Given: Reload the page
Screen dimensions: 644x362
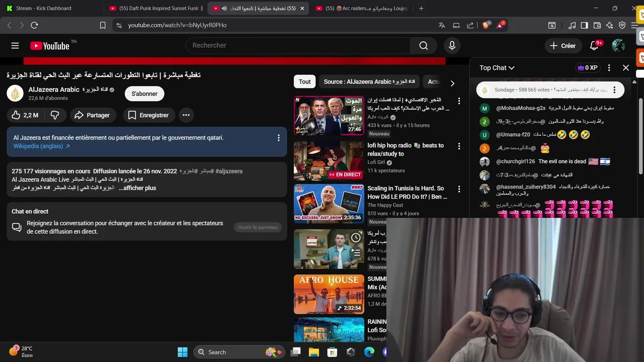Looking at the screenshot, I should point(34,25).
